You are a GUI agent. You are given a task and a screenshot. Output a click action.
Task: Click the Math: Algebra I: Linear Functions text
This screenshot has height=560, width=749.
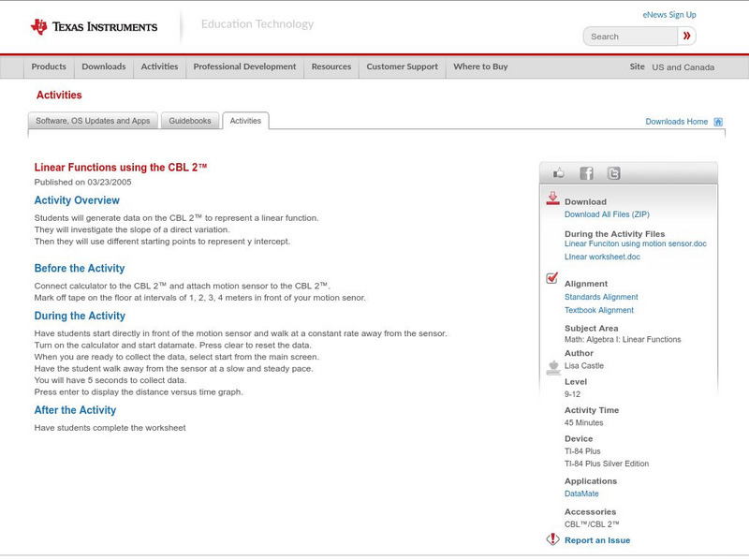[x=623, y=340]
